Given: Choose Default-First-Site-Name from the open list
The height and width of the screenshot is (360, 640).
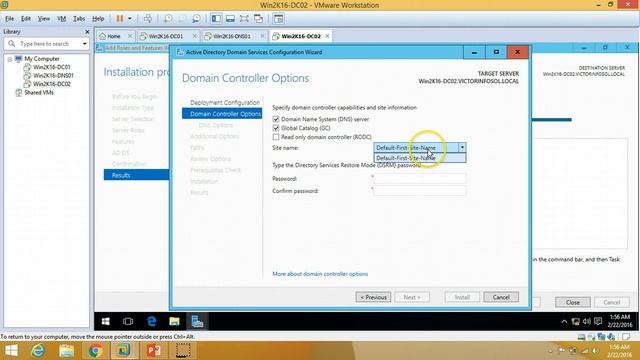Looking at the screenshot, I should point(420,158).
